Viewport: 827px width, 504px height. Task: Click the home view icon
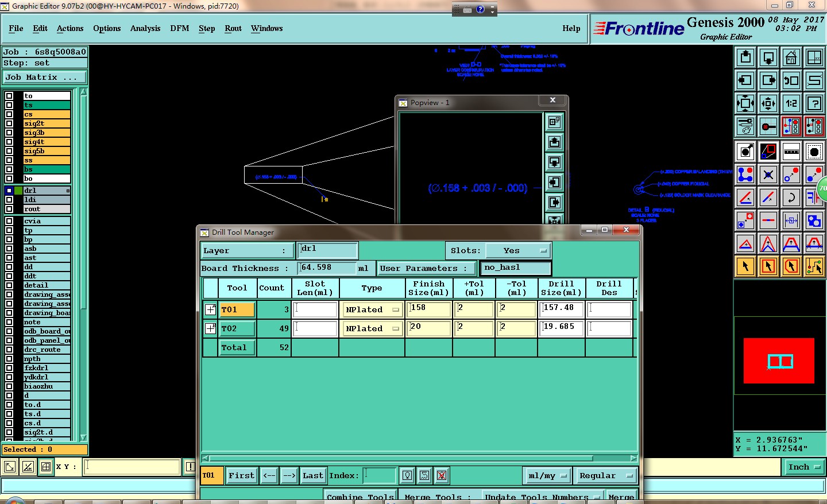click(791, 57)
